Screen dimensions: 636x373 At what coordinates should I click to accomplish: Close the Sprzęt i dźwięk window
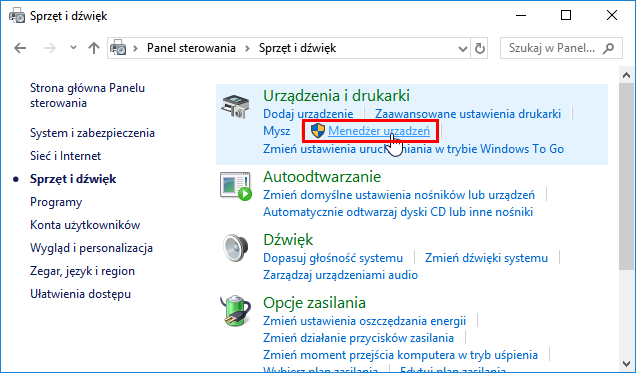click(x=612, y=16)
